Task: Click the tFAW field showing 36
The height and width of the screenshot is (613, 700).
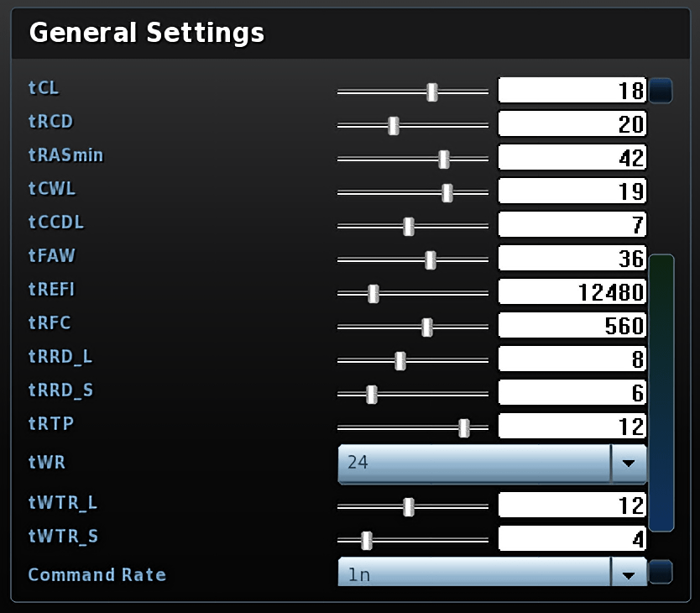Action: click(x=572, y=258)
